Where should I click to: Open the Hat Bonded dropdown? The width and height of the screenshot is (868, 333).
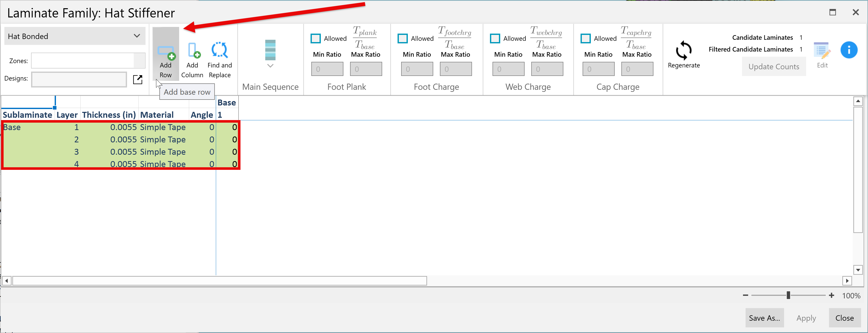(x=75, y=36)
